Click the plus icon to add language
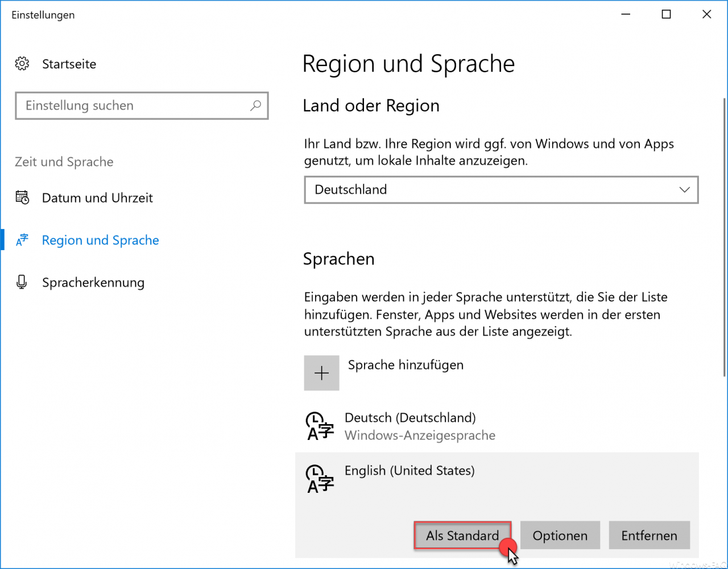This screenshot has width=728, height=569. coord(322,373)
